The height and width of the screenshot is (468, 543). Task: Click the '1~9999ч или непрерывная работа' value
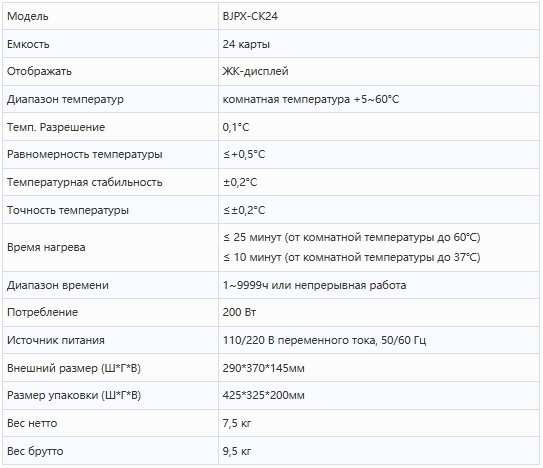click(314, 285)
